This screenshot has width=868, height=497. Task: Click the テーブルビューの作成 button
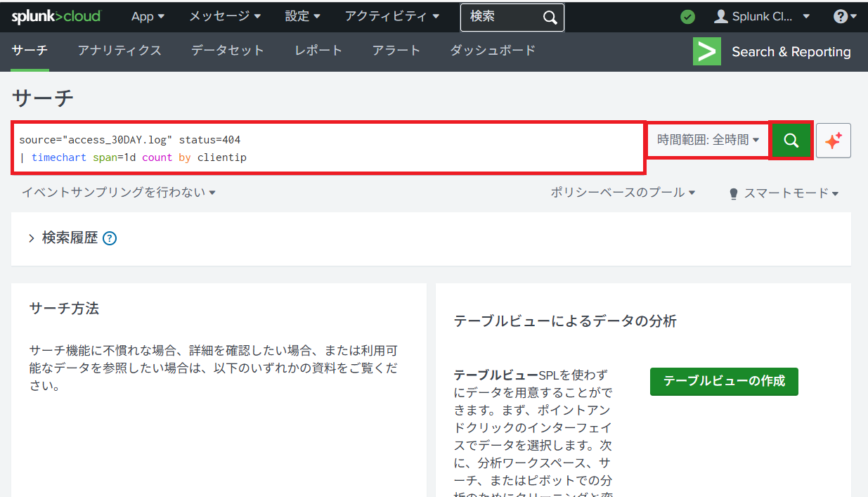pos(724,381)
